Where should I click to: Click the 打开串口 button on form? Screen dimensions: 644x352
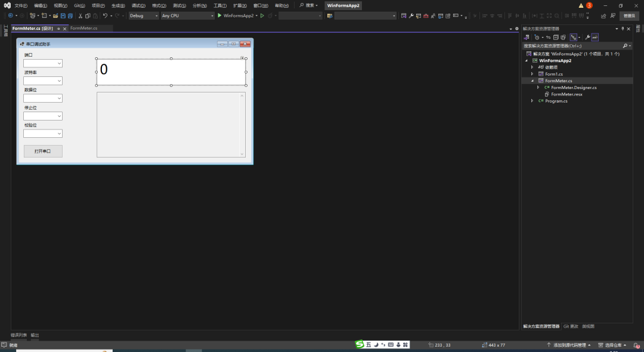click(43, 152)
